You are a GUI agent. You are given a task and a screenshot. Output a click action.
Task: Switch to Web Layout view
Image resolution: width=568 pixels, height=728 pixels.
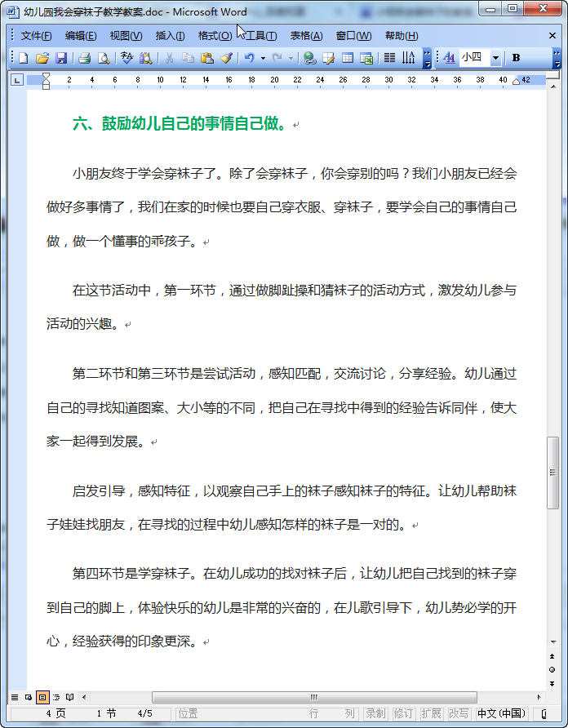[x=29, y=697]
